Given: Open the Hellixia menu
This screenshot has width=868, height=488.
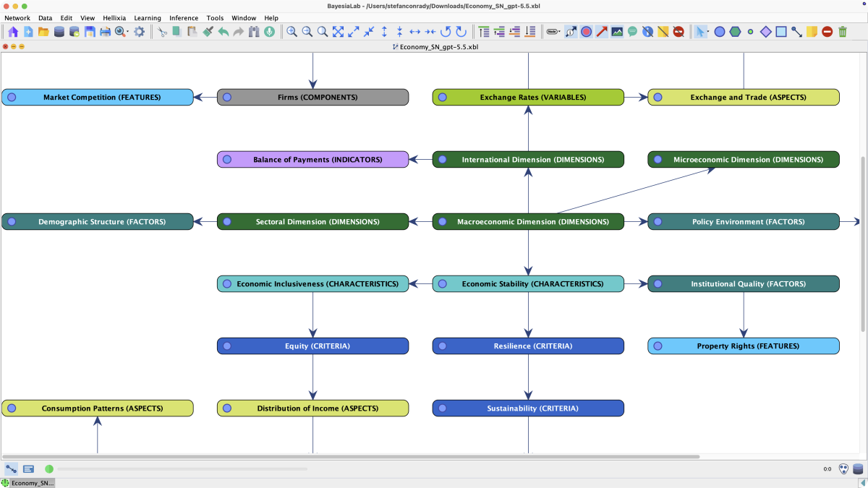Looking at the screenshot, I should click(x=114, y=18).
